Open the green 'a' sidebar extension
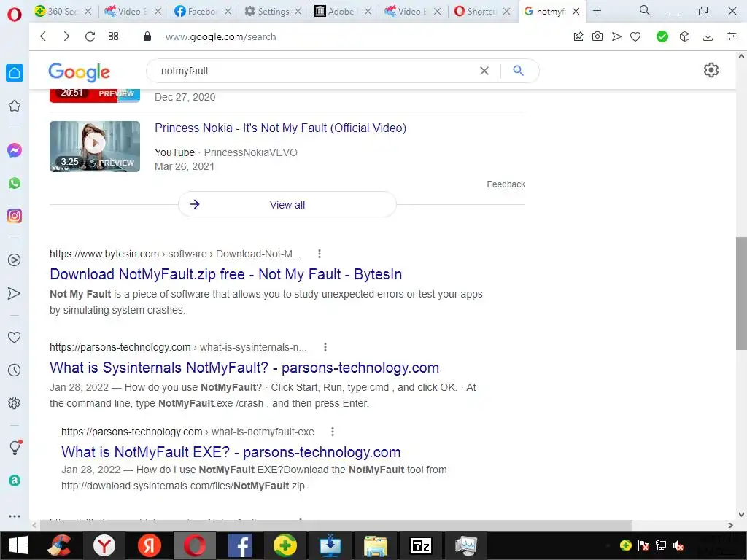This screenshot has width=747, height=560. point(15,481)
